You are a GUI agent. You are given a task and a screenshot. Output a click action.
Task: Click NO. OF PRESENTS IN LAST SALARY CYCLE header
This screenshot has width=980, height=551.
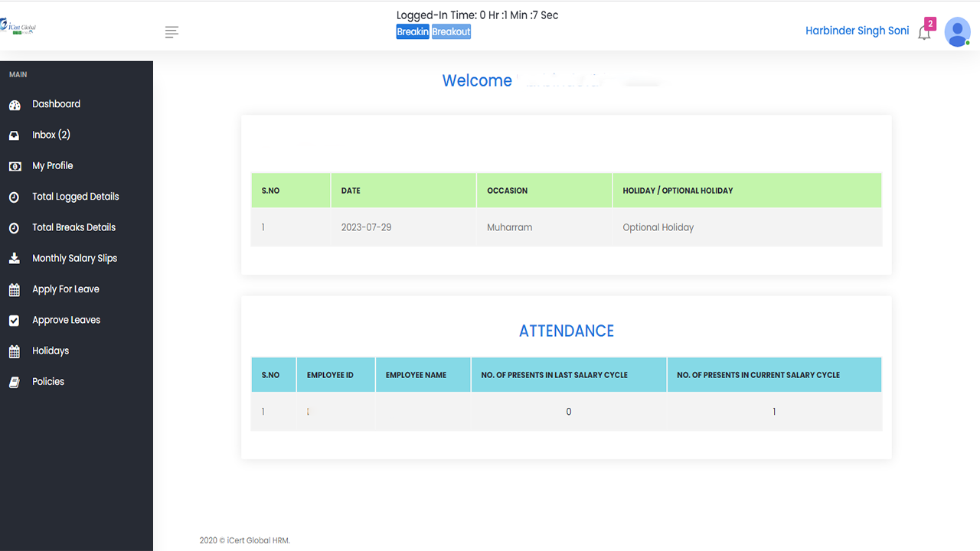point(569,375)
